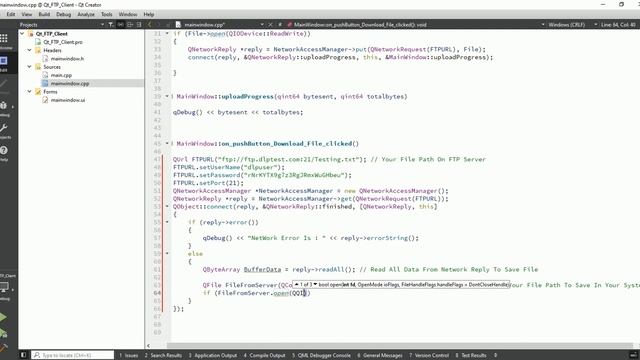
Task: Show previous overload in function hint tooltip
Action: click(x=296, y=284)
